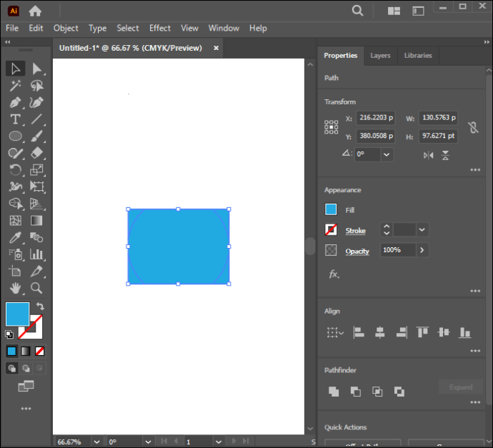This screenshot has height=448, width=493.
Task: Open the rotation angle dropdown in Transform
Action: (x=387, y=154)
